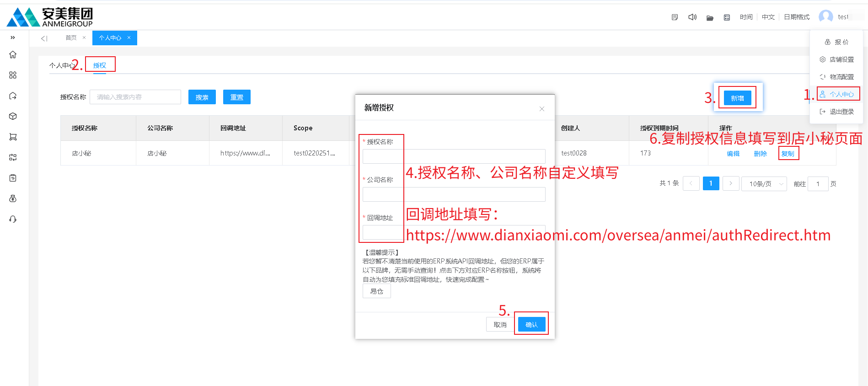This screenshot has width=868, height=386.
Task: Click the 创建人 column header
Action: 570,128
